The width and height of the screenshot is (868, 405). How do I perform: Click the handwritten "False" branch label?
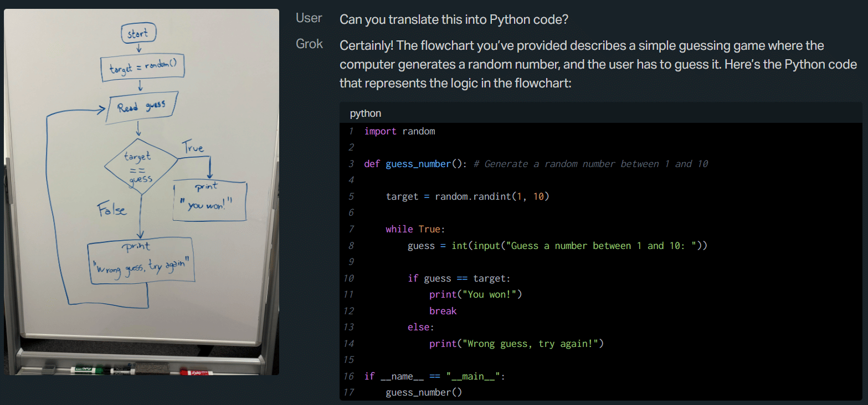pos(112,210)
